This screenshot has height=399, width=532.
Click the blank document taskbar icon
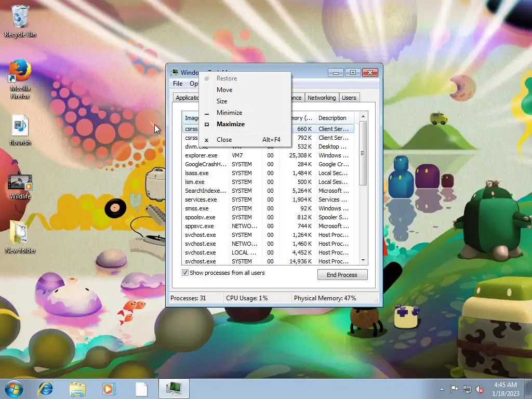141,389
